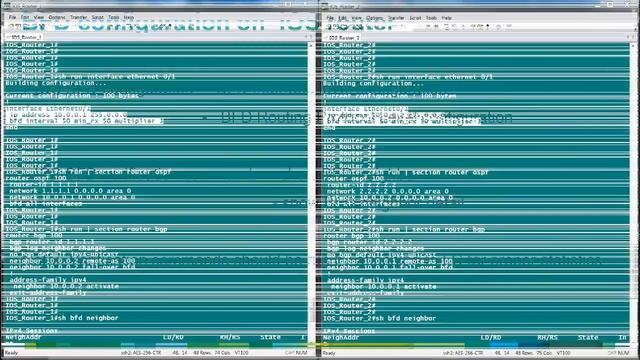Click 'neighbor 10.0.0.1 remote-as 100' line

[390, 261]
